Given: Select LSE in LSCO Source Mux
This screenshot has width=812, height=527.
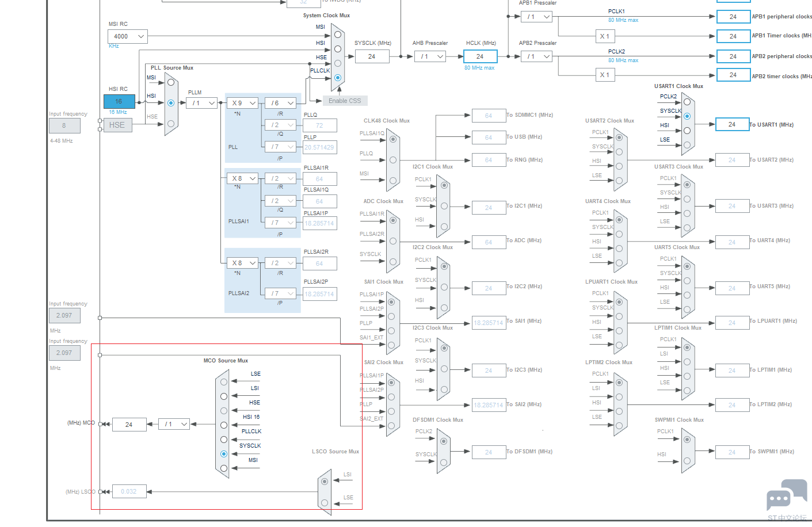Looking at the screenshot, I should tap(325, 503).
